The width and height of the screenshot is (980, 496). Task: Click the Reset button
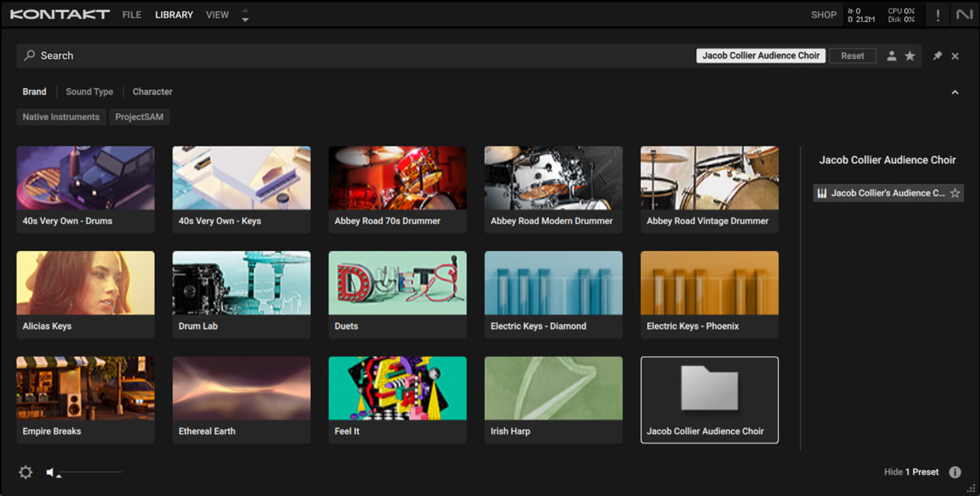point(852,56)
